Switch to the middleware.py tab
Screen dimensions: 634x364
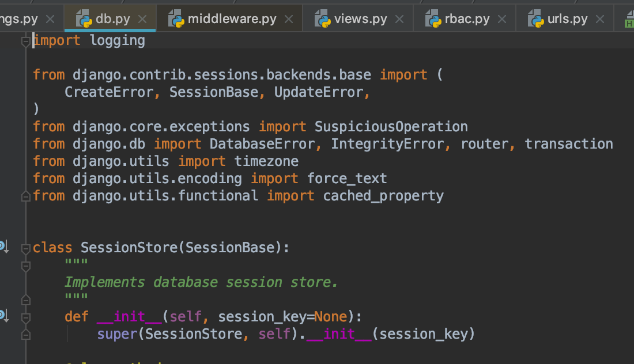click(232, 19)
